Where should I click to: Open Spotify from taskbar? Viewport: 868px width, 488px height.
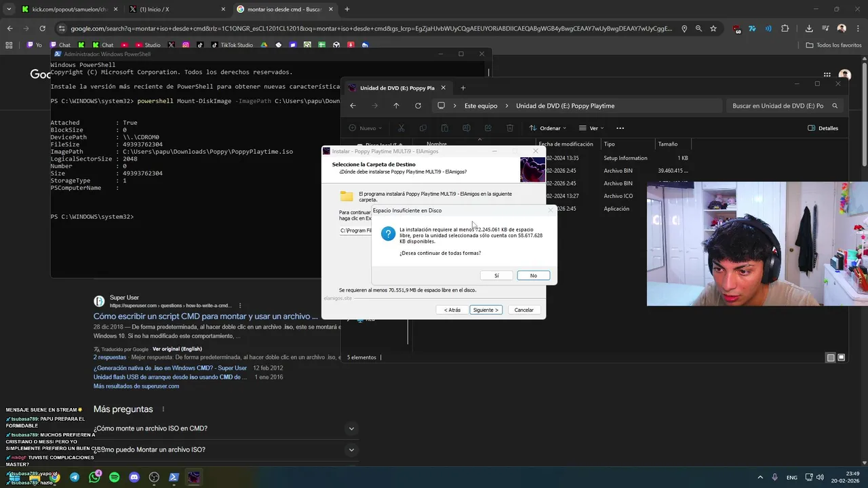click(x=114, y=477)
